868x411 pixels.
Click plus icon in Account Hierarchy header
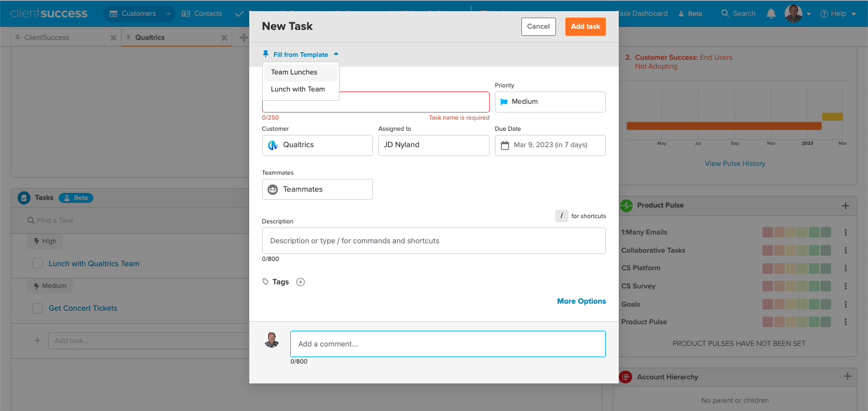tap(847, 376)
